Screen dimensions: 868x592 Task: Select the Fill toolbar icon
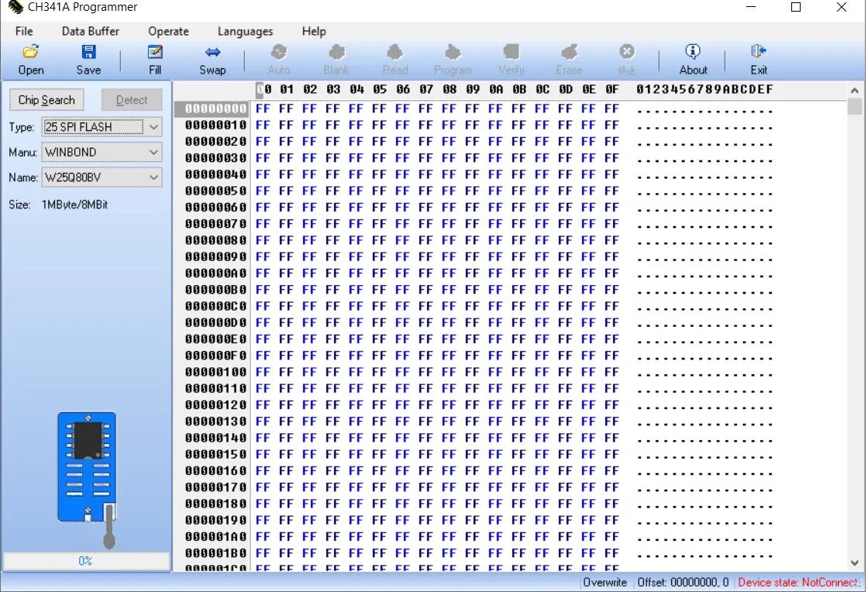coord(155,60)
